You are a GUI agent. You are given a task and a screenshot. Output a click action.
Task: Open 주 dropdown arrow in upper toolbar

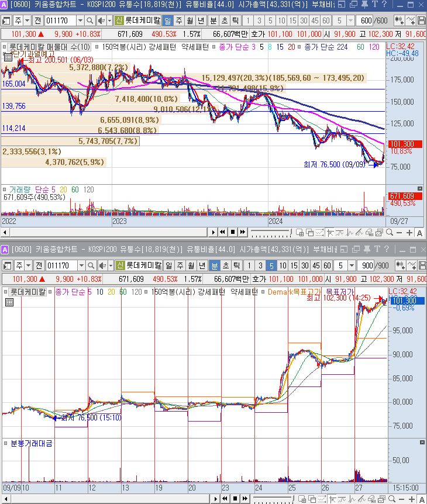[x=27, y=21]
